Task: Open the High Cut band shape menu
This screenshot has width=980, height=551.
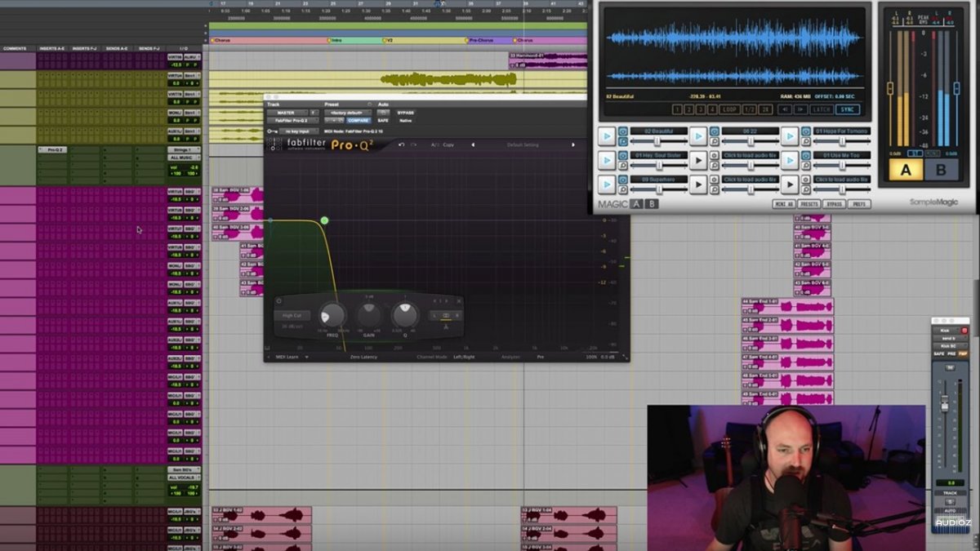Action: (292, 315)
